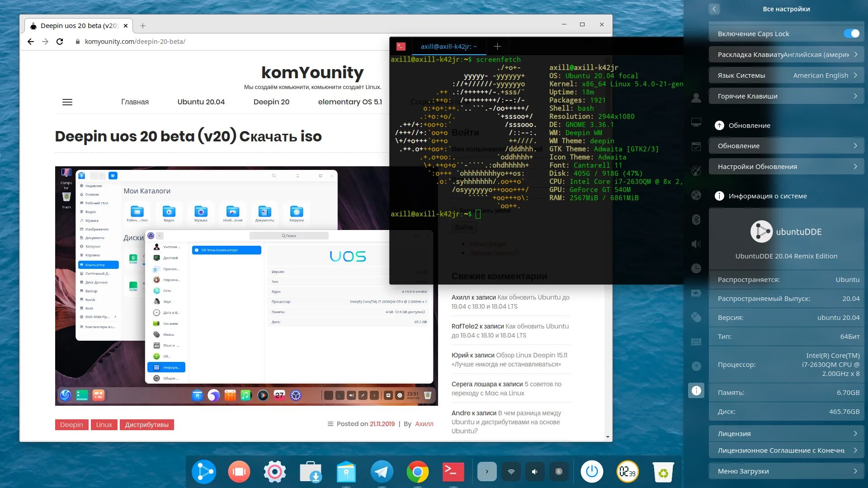The image size is (868, 488).
Task: Select Bluetooth in the settings sidebar
Action: pos(696,220)
